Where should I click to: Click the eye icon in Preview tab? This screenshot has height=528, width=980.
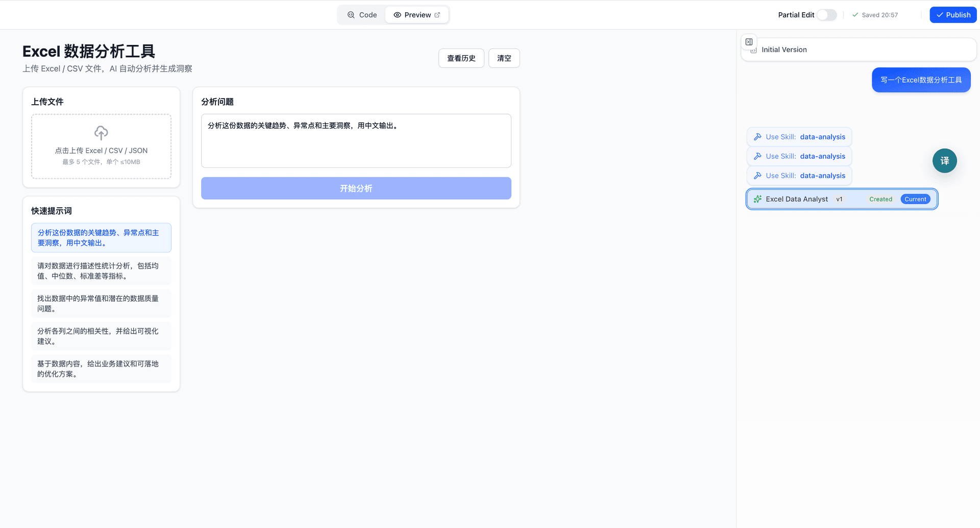click(397, 15)
